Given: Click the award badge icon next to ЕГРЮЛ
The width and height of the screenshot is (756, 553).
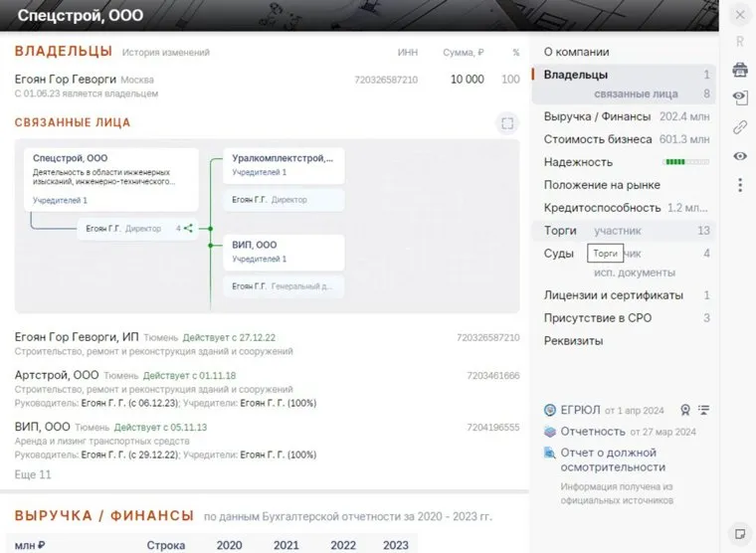Looking at the screenshot, I should click(x=684, y=409).
